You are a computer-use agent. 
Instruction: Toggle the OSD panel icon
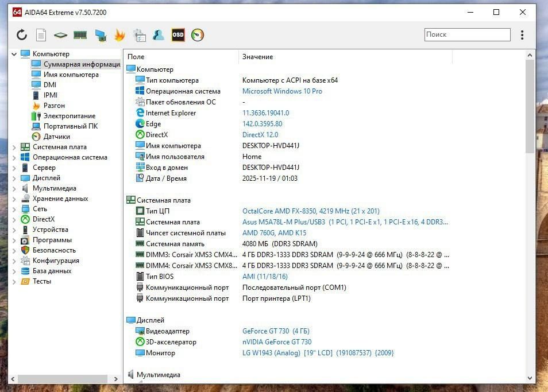[178, 35]
